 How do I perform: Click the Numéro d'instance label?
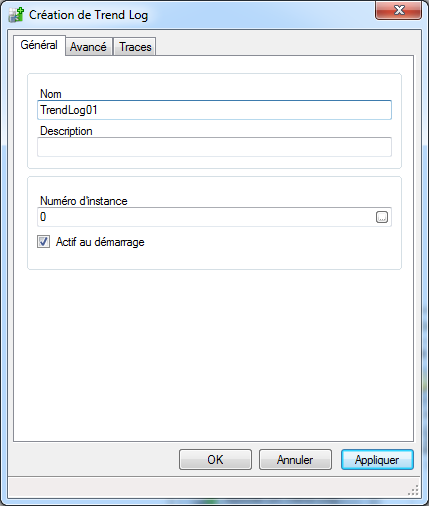tap(84, 201)
